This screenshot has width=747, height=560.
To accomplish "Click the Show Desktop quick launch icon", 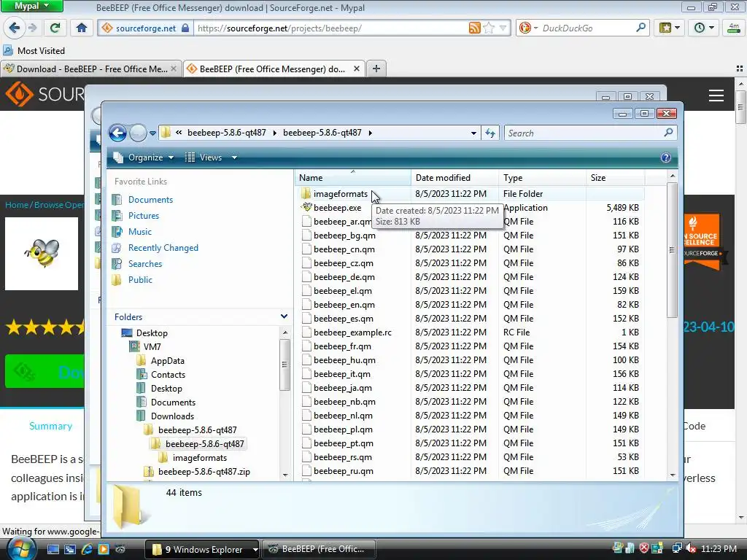I will pyautogui.click(x=53, y=549).
